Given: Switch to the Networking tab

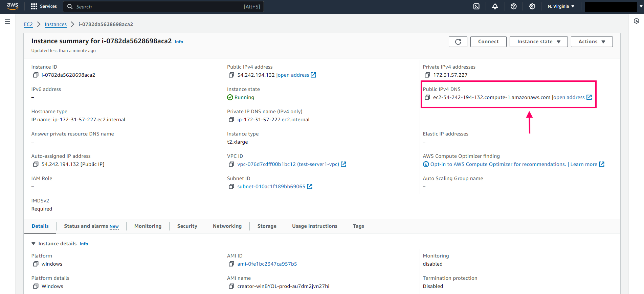Looking at the screenshot, I should tap(227, 226).
